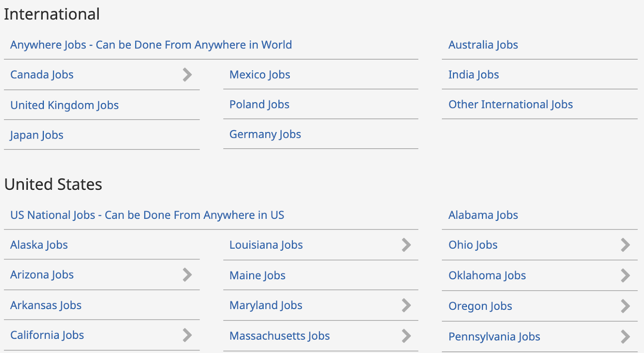Expand the Arizona Jobs chevron arrow
Image resolution: width=644 pixels, height=353 pixels.
click(x=187, y=274)
